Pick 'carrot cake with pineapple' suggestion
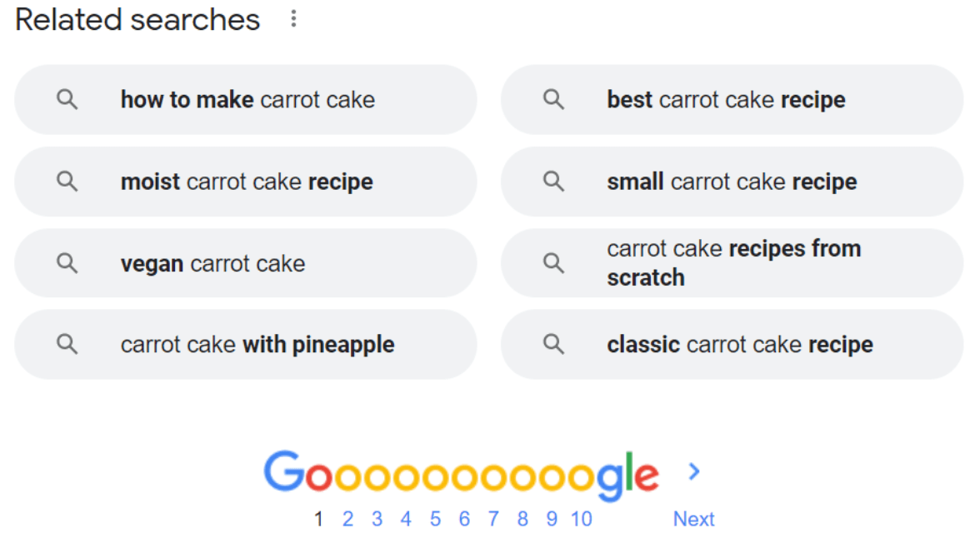 (257, 344)
